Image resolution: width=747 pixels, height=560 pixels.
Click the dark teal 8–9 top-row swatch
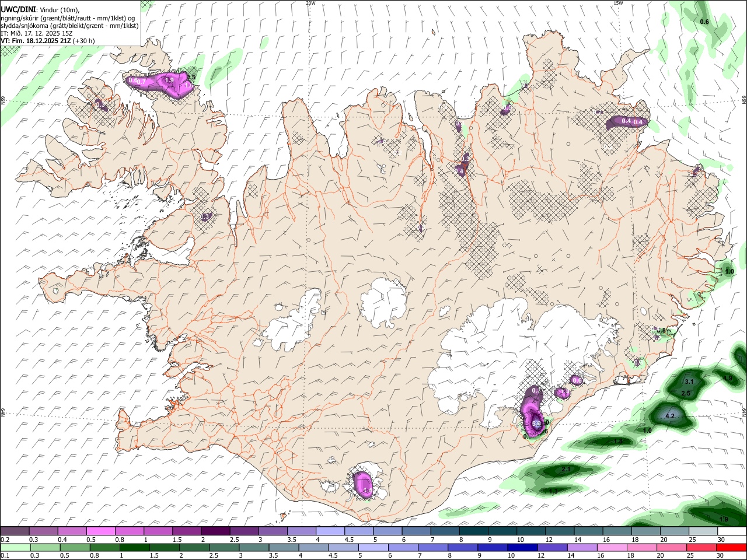[474, 531]
